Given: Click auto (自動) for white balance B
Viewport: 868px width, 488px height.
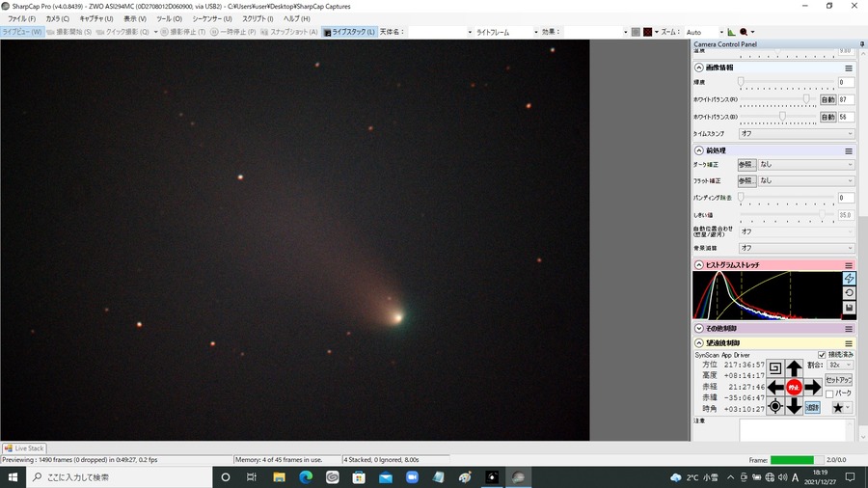Looking at the screenshot, I should pos(827,117).
